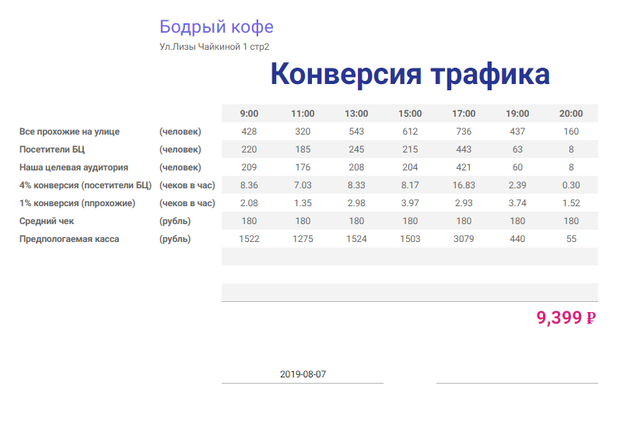
Task: Click the address 'Ул.Лизы Чайкиной 1 стр2'
Action: tap(214, 47)
